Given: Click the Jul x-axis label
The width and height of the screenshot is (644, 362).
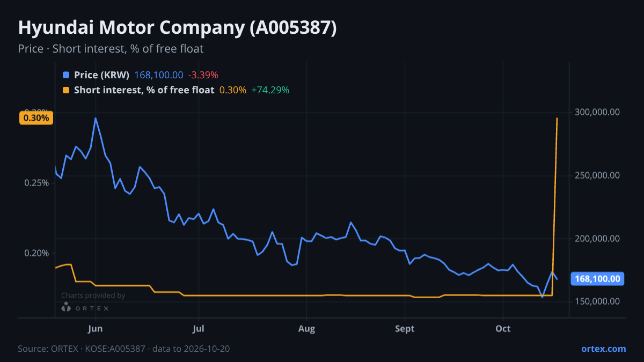Looking at the screenshot, I should pyautogui.click(x=199, y=329).
